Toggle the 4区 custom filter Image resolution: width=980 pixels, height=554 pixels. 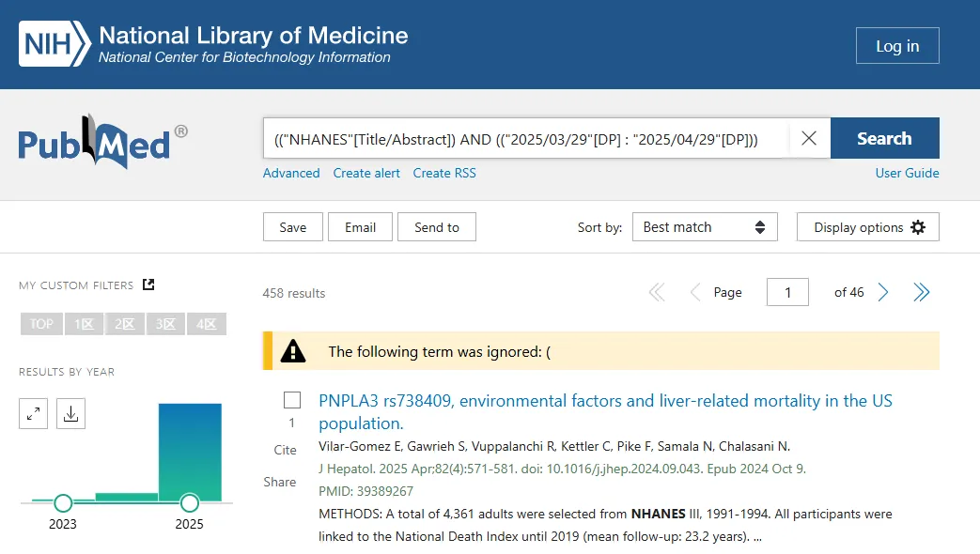click(207, 324)
